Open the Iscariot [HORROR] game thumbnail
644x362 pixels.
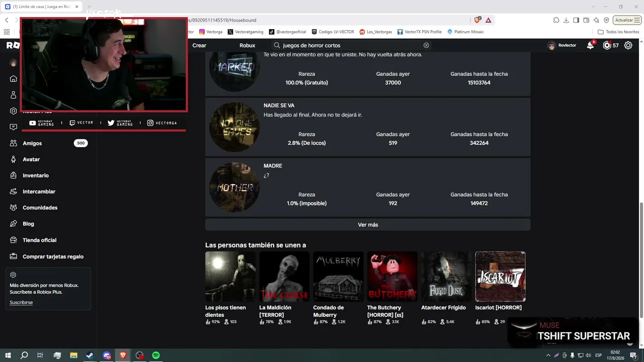point(500,277)
